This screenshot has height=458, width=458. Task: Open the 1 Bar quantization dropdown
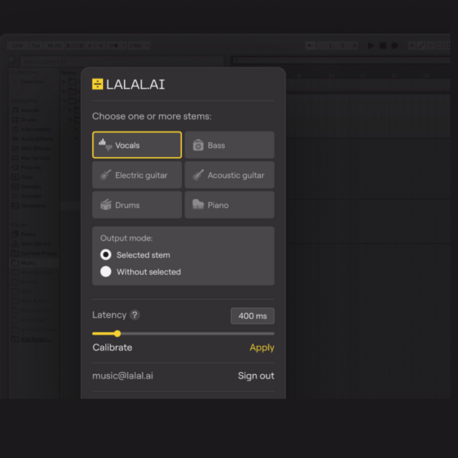tap(139, 45)
